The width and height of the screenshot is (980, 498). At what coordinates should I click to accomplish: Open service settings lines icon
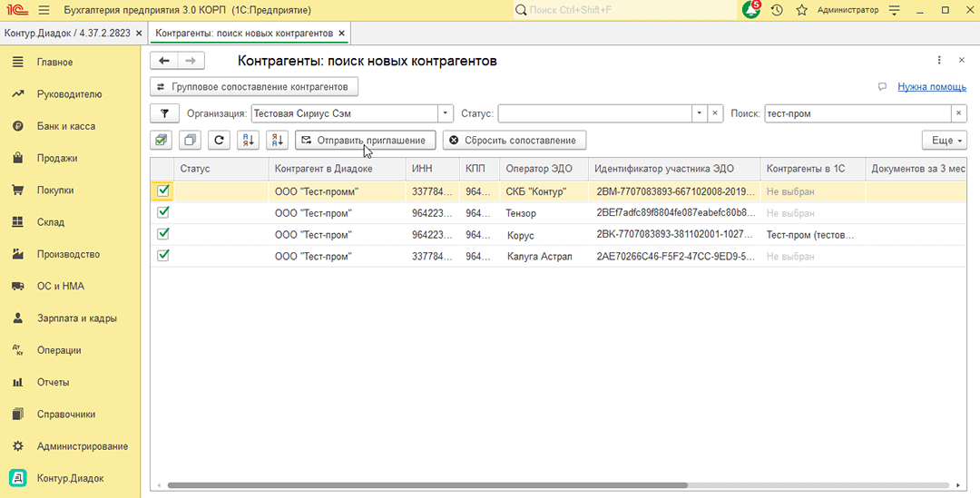pos(895,10)
